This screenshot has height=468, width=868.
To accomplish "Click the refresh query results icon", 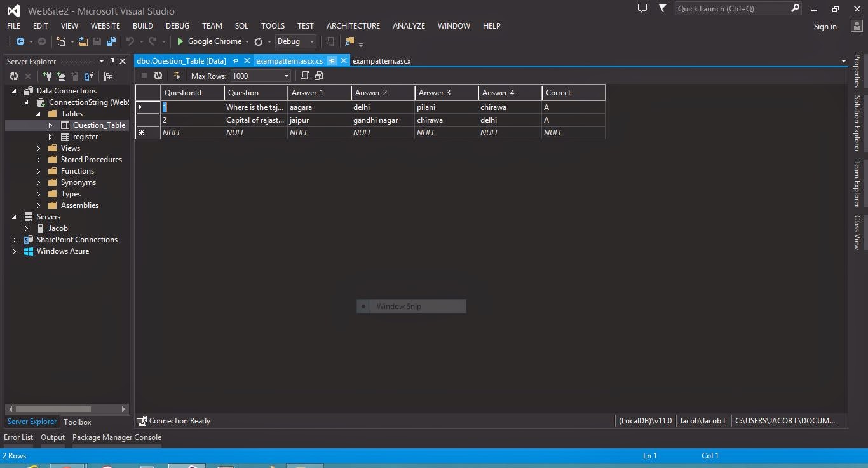I will (158, 76).
